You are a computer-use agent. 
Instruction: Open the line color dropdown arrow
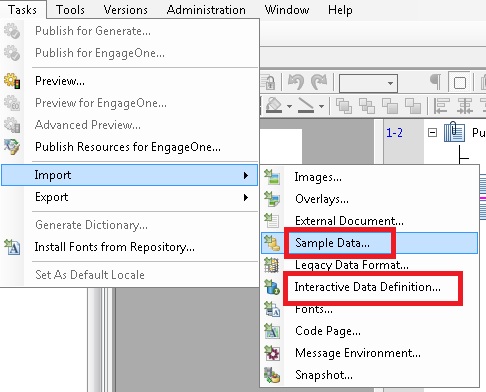point(321,107)
